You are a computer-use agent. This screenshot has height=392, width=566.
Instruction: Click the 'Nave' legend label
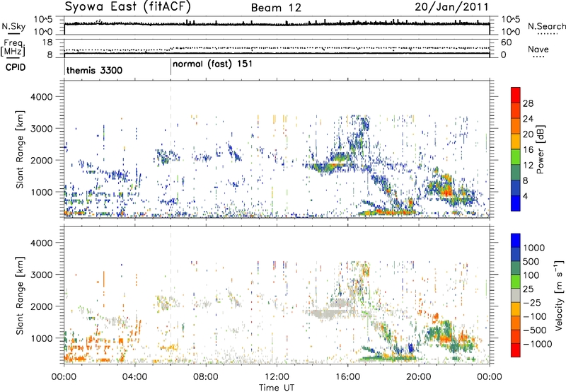coord(538,49)
